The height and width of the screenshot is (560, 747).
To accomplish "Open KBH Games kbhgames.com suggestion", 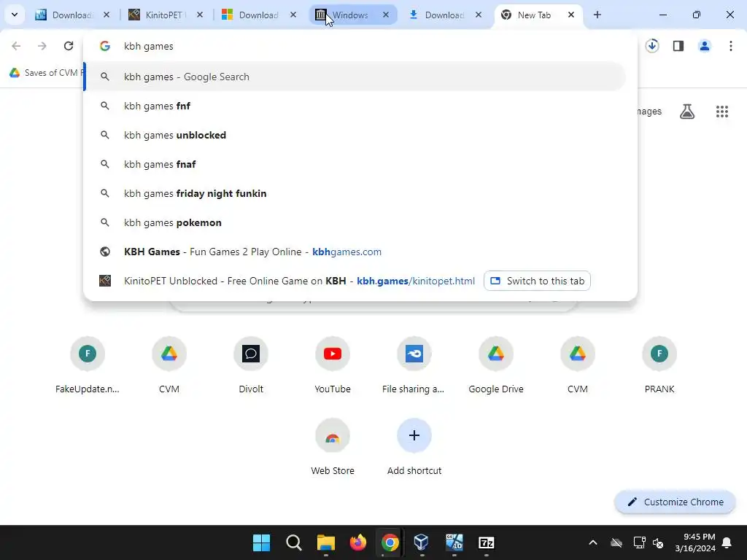I will (x=355, y=252).
